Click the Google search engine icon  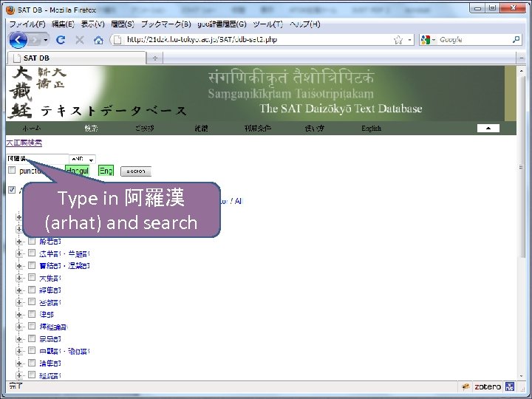click(x=426, y=40)
